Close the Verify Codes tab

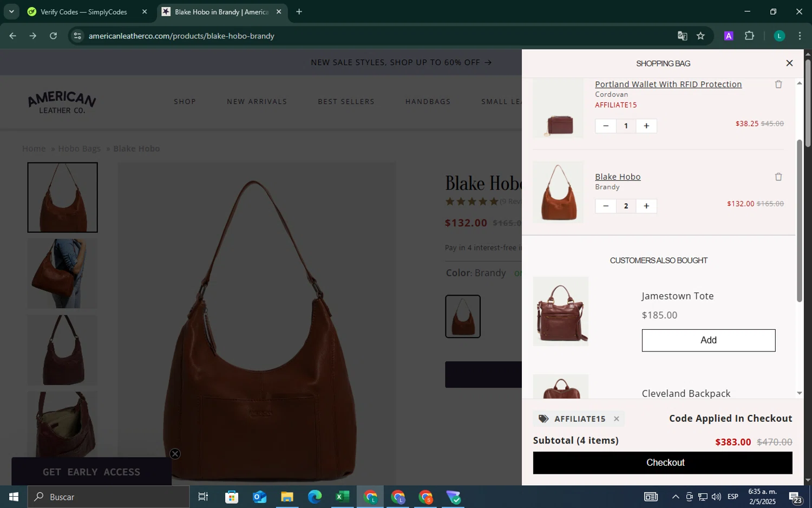pos(145,12)
